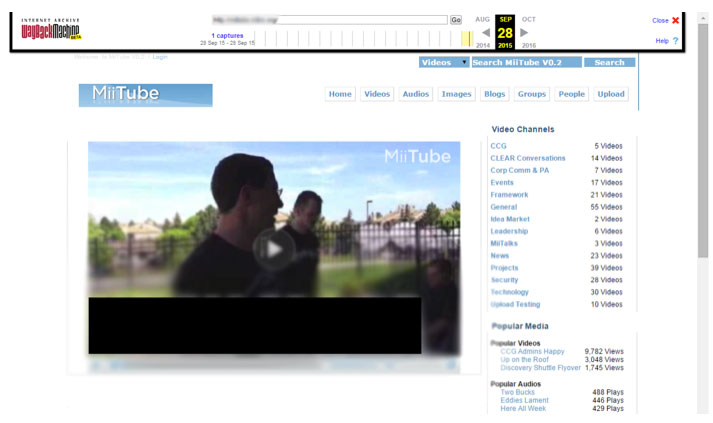Image resolution: width=713 pixels, height=423 pixels.
Task: Click the highlighted capture marker in timeline
Action: coord(467,39)
